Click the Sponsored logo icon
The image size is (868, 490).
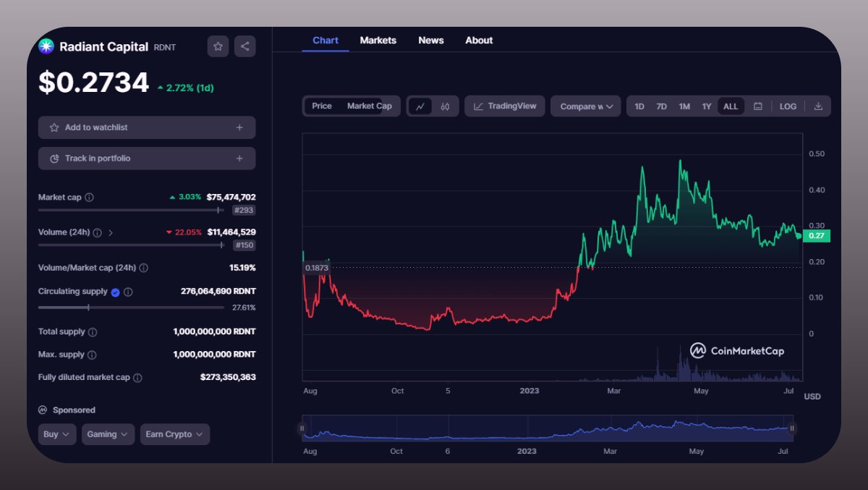coord(43,410)
